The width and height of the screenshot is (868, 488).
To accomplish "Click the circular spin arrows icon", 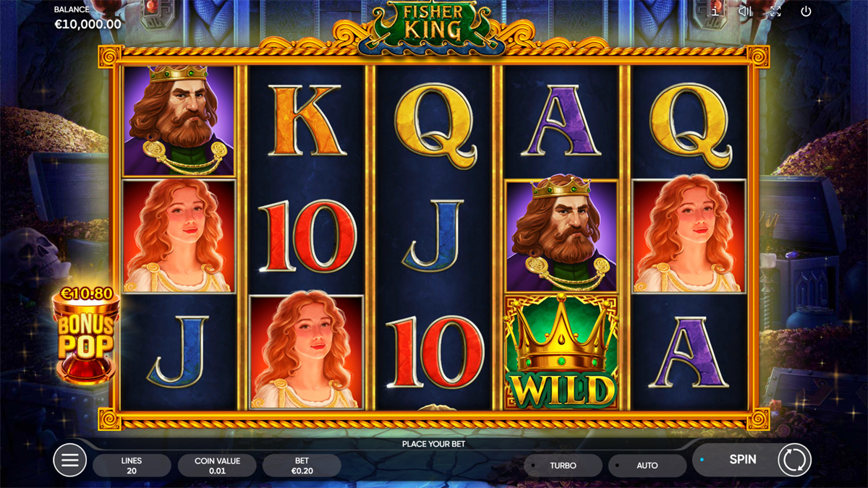I will pyautogui.click(x=794, y=460).
